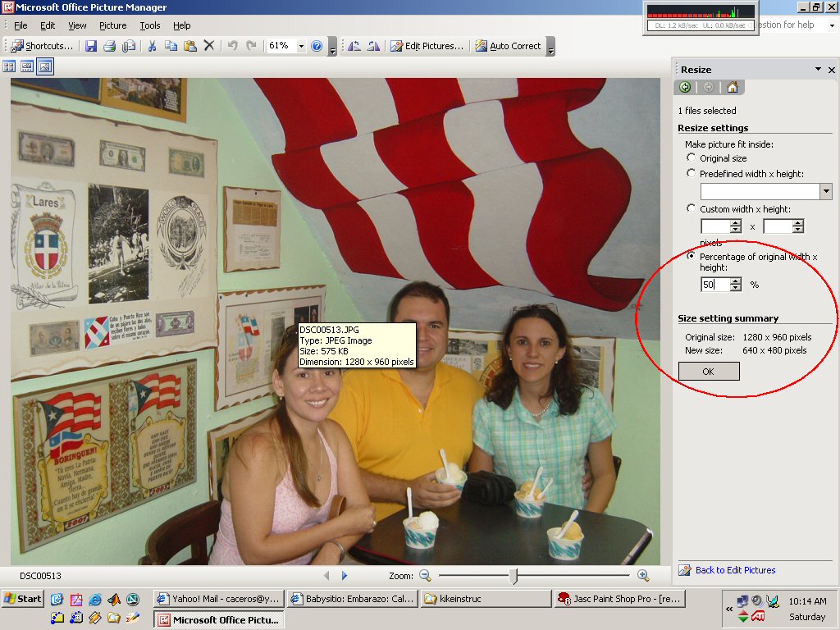
Task: Select Predefined width x height option
Action: coord(691,173)
